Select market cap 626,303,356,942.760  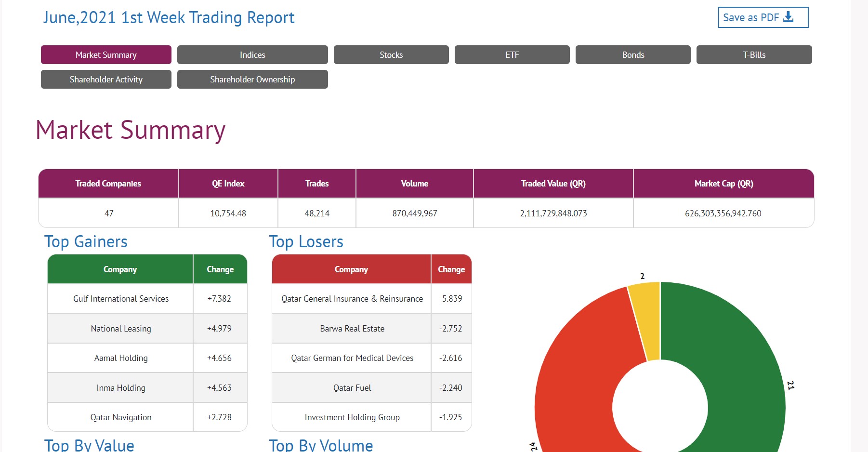coord(723,213)
